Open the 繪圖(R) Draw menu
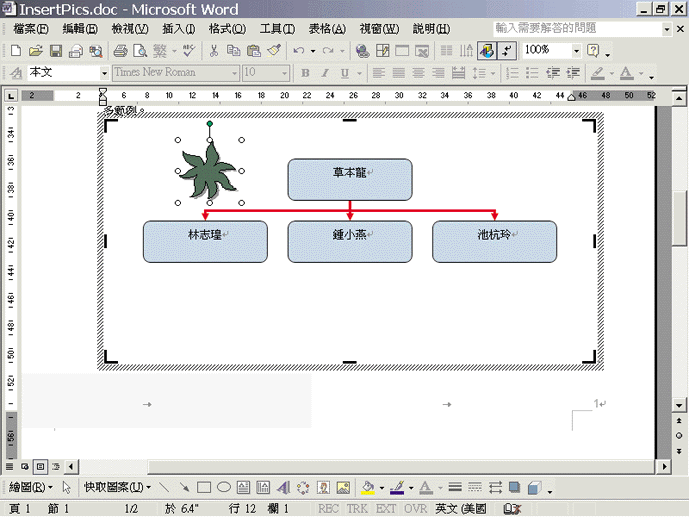This screenshot has width=689, height=517. 30,487
